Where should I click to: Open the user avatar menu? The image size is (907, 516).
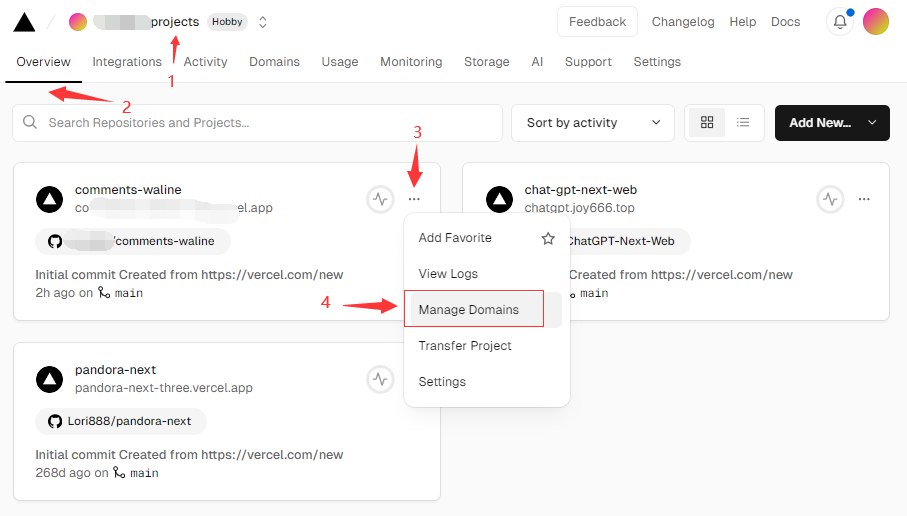[875, 22]
